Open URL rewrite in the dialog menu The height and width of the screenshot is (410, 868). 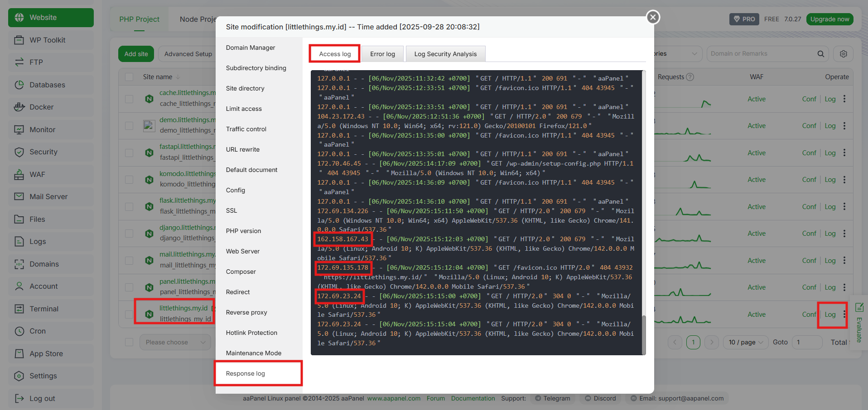pyautogui.click(x=243, y=149)
